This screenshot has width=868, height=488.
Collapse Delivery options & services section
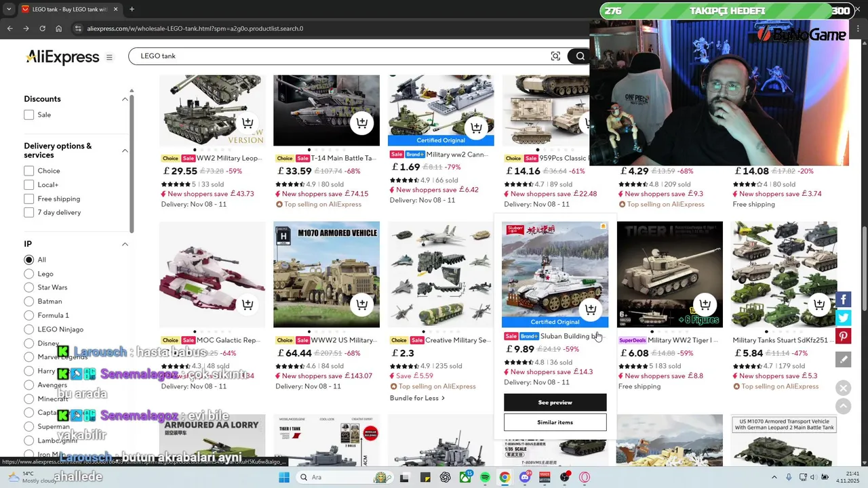125,150
